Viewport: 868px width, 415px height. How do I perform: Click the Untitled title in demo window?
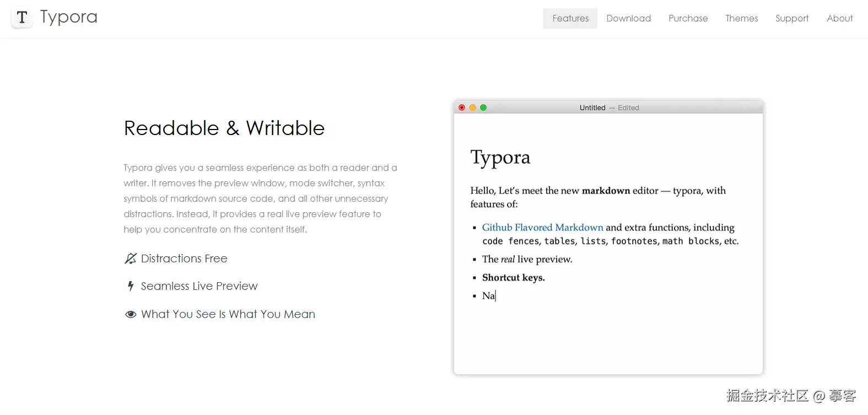[592, 107]
